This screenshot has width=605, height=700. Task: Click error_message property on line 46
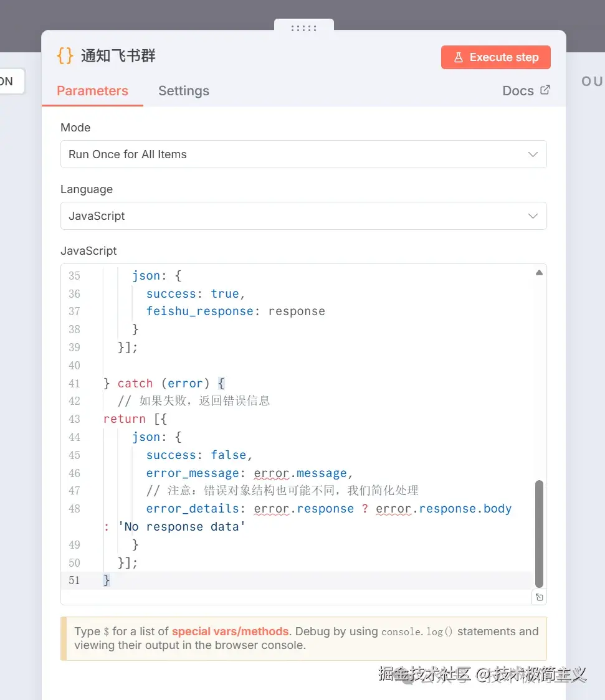(x=193, y=473)
